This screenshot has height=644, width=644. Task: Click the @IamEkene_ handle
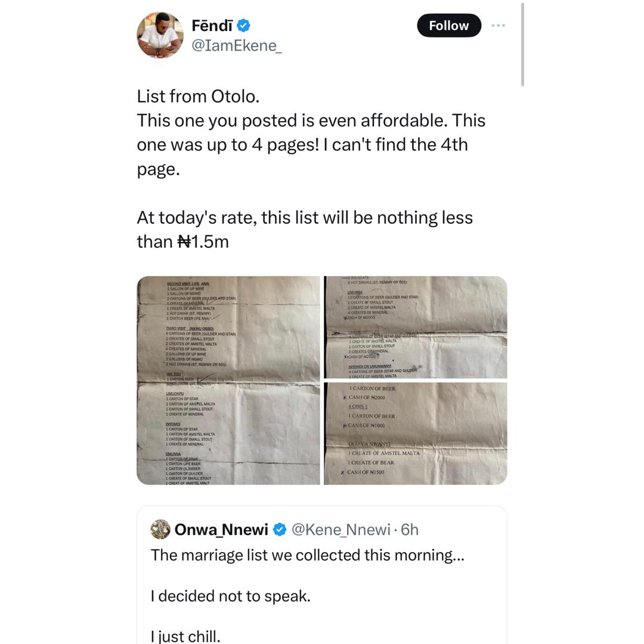[x=236, y=46]
